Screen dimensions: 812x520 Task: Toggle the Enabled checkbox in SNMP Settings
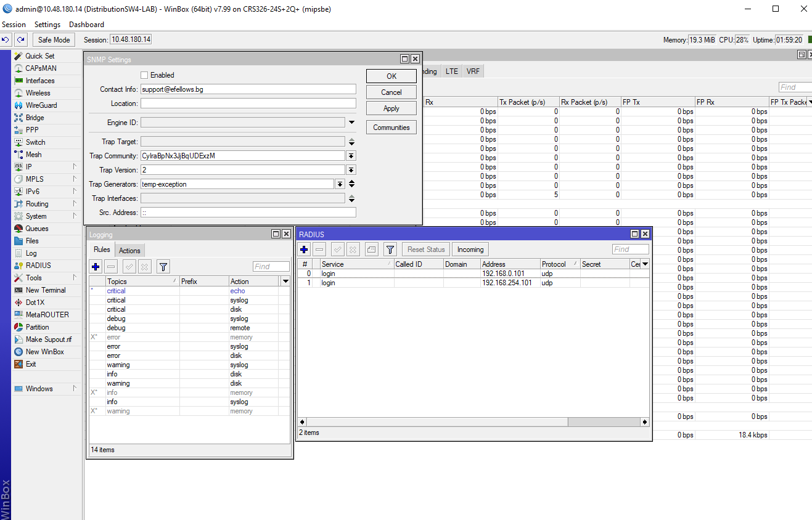click(144, 75)
